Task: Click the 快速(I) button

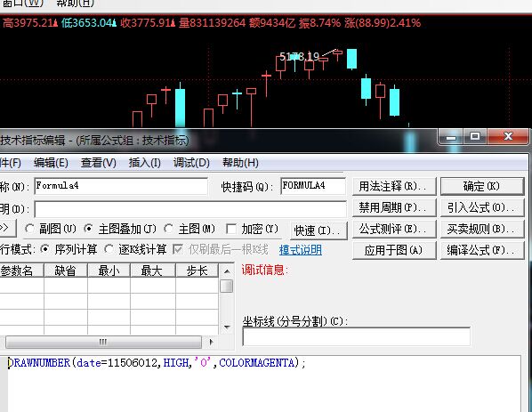Action: tap(318, 230)
